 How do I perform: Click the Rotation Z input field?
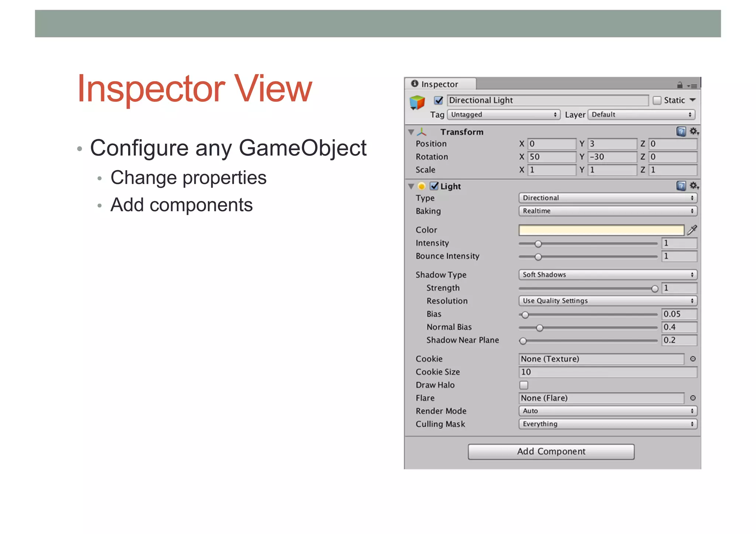pyautogui.click(x=673, y=157)
